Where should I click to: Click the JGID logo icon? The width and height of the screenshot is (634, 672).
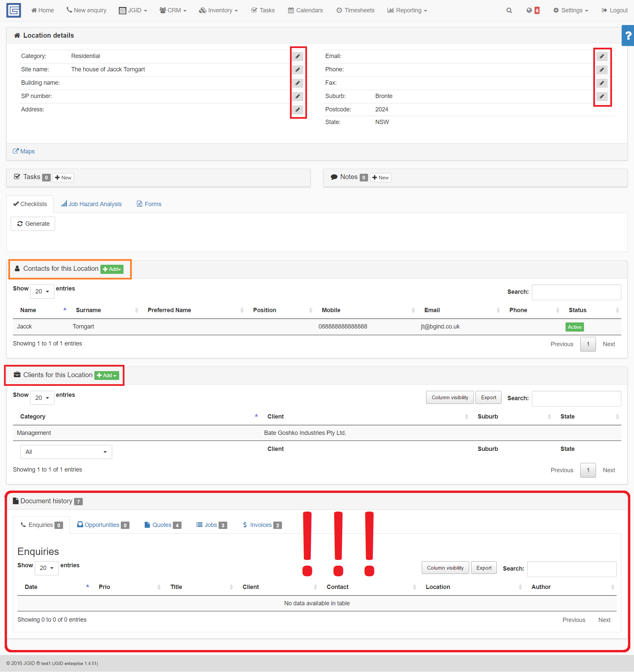click(x=14, y=10)
